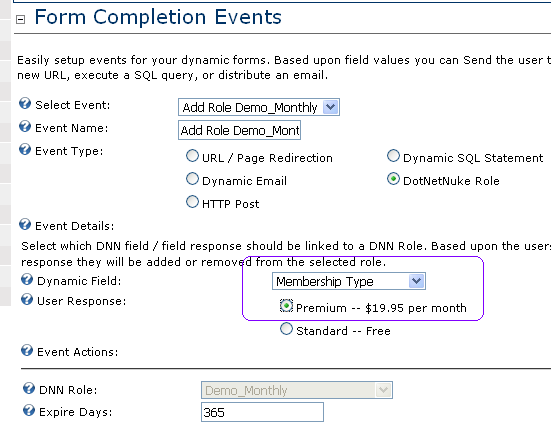The width and height of the screenshot is (551, 430).
Task: Click into the Event Name text box
Action: [239, 130]
